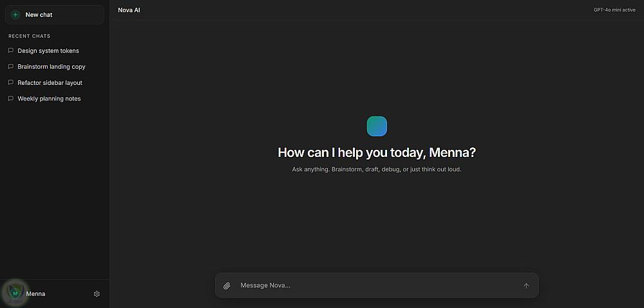Viewport: 644px width, 308px height.
Task: Click the Nova gradient logo tile
Action: (377, 126)
